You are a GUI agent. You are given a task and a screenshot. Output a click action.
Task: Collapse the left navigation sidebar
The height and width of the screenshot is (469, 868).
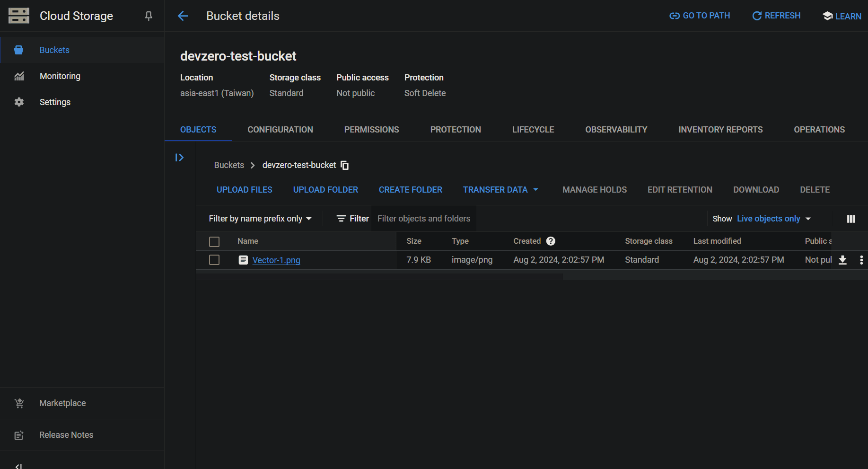(x=18, y=466)
